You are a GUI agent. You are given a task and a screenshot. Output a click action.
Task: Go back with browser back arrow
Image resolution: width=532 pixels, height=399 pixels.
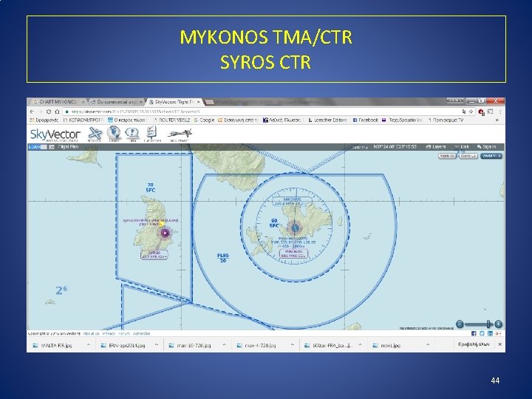coord(33,112)
